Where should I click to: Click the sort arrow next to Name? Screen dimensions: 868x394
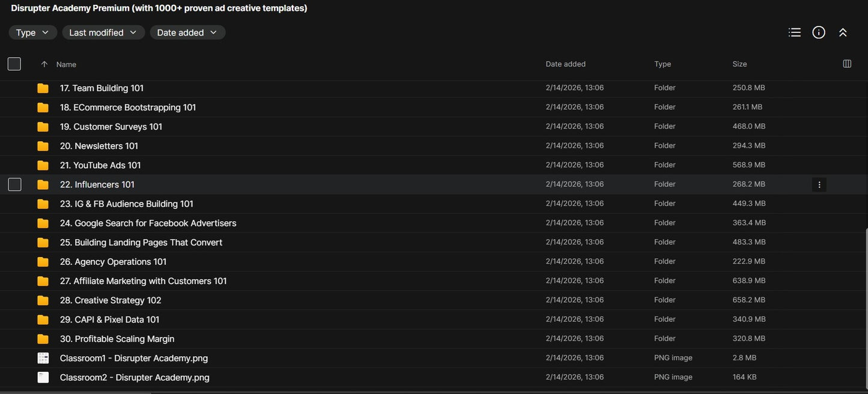[x=44, y=64]
